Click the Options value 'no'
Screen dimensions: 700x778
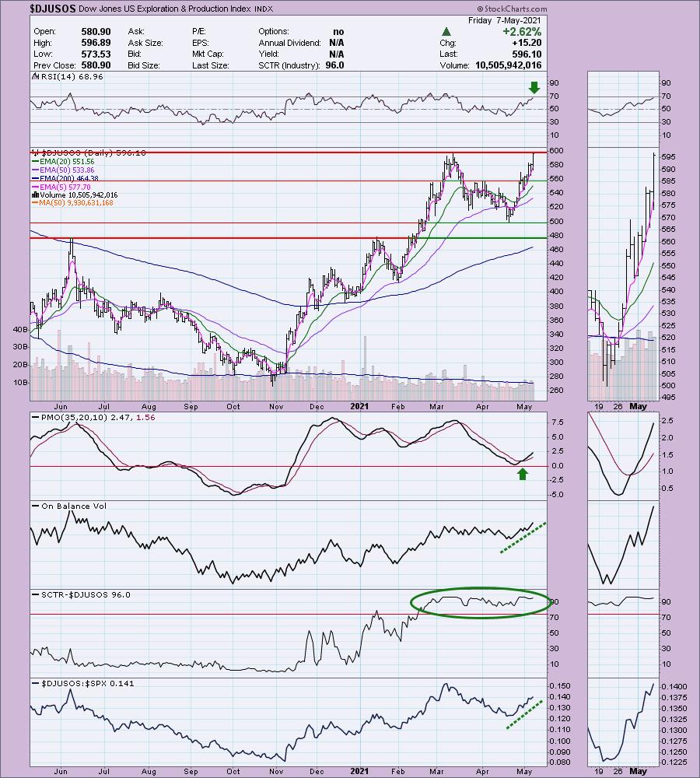pyautogui.click(x=338, y=32)
